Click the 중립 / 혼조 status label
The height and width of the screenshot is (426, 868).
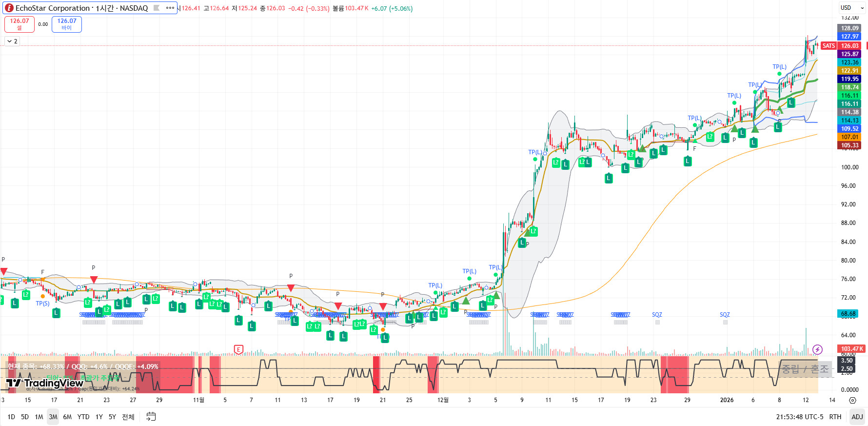click(x=805, y=369)
